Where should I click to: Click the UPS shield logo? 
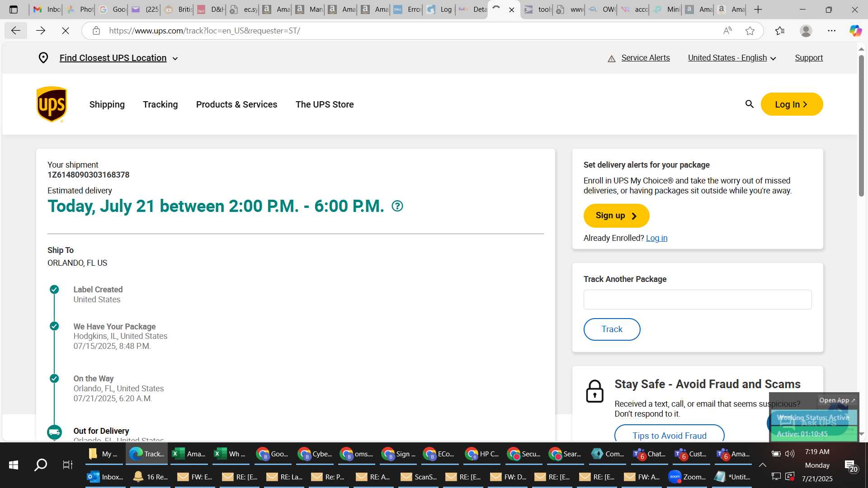(52, 104)
